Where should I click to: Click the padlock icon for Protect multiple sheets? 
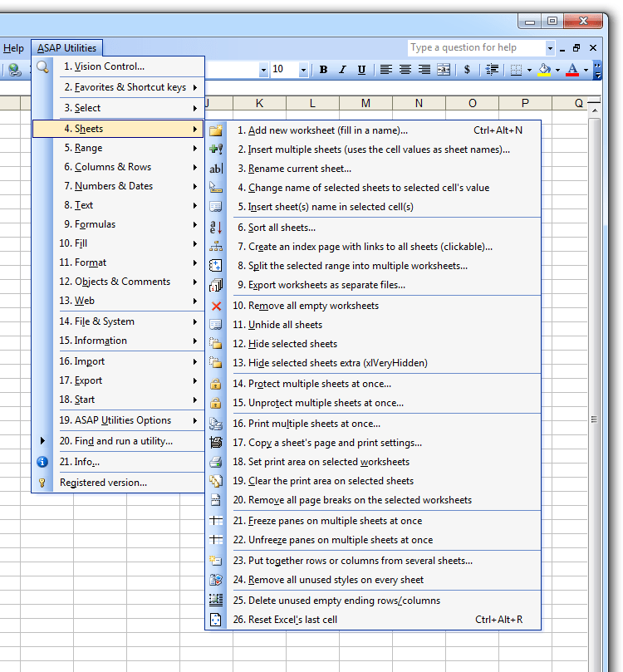click(216, 384)
